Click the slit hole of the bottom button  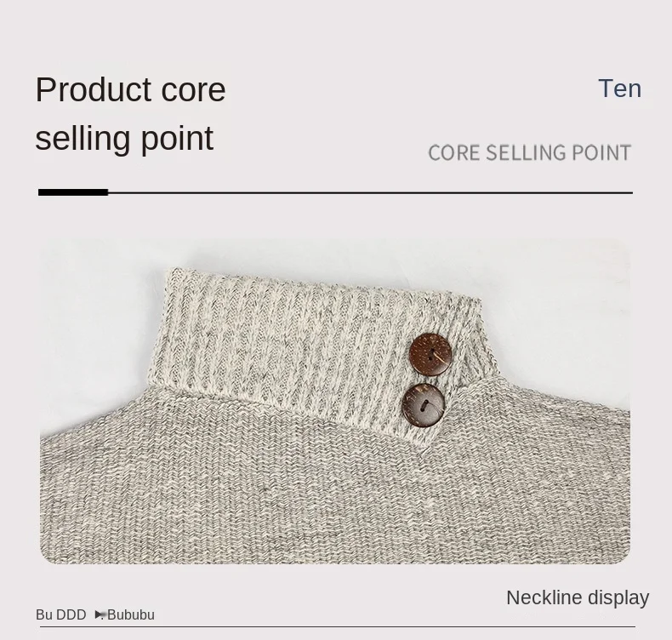point(424,405)
